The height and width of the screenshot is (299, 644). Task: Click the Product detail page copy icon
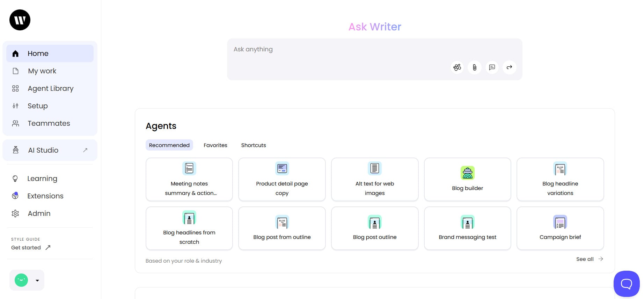tap(282, 168)
